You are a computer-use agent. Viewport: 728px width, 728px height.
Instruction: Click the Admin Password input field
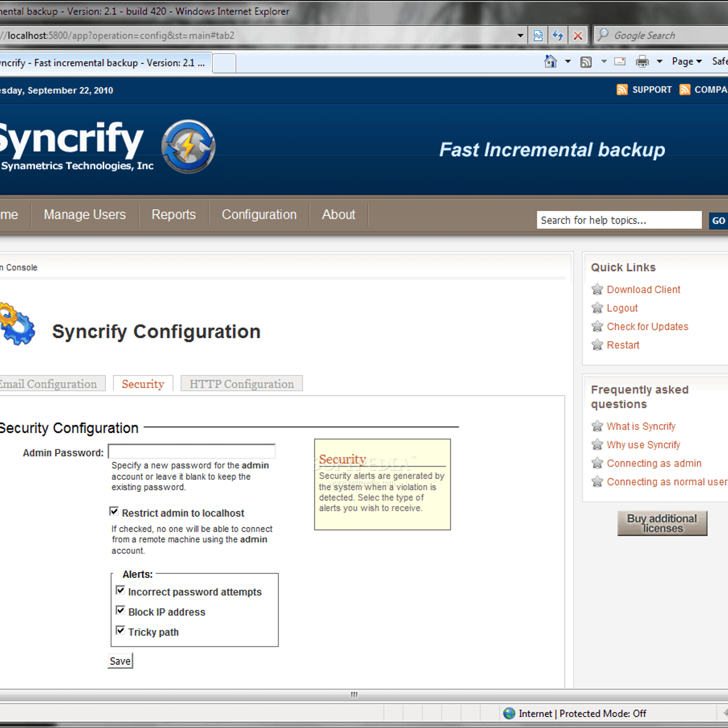[x=192, y=451]
